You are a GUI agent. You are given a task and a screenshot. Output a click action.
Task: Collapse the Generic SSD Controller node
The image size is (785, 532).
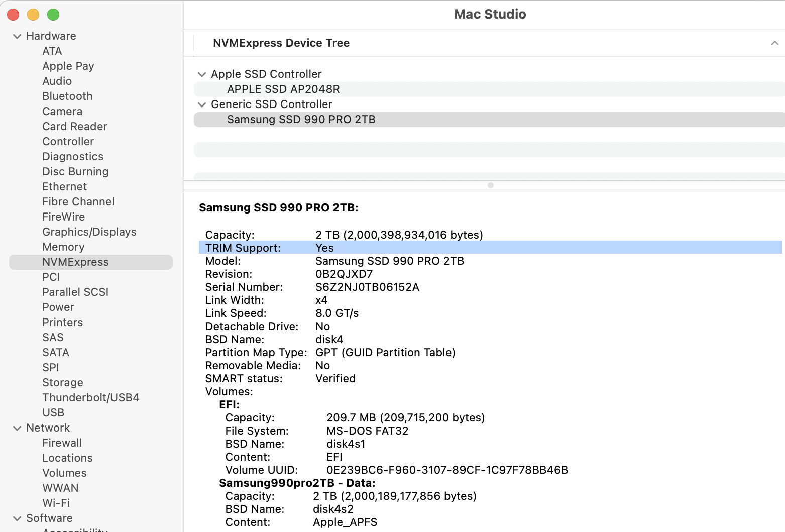202,104
